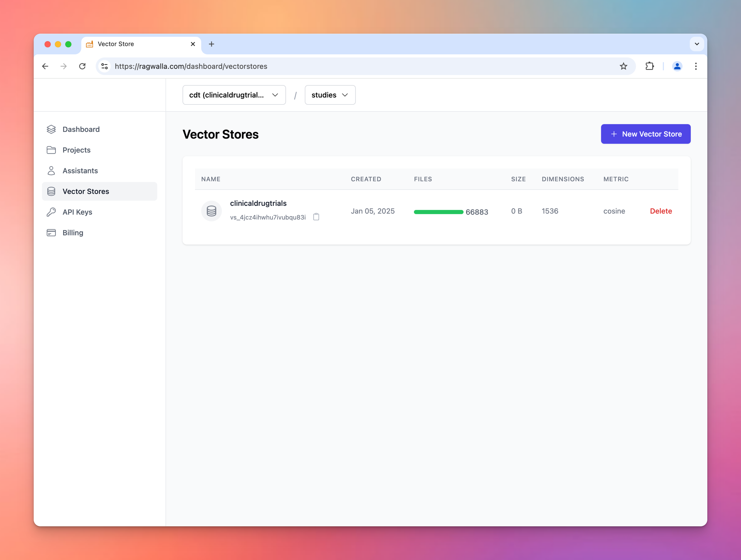Viewport: 741px width, 560px height.
Task: Open Chrome three-dot menu
Action: click(696, 66)
